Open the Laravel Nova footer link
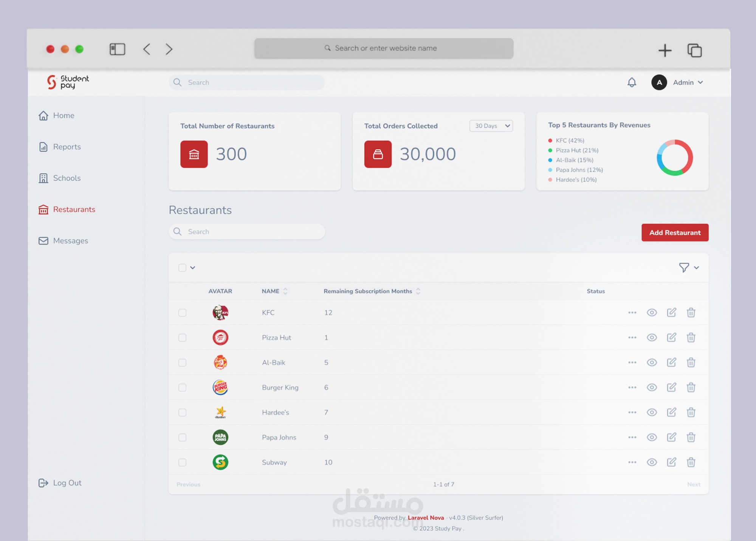Image resolution: width=756 pixels, height=541 pixels. point(426,518)
